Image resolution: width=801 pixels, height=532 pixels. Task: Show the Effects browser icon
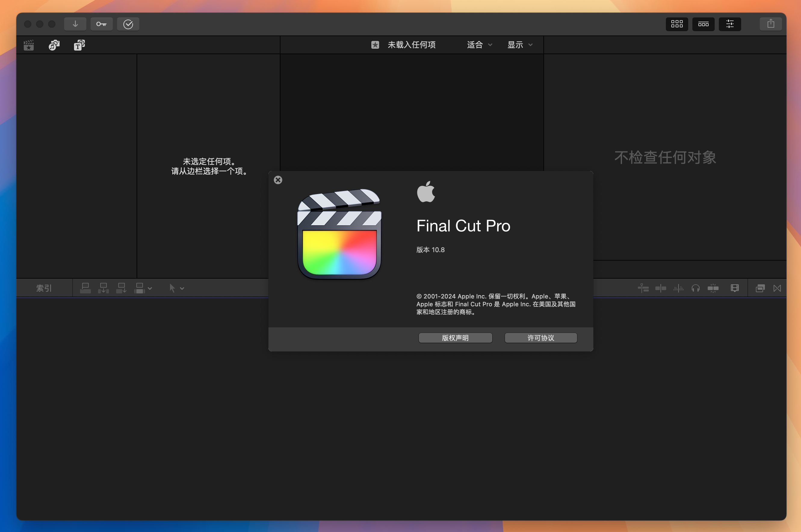(760, 288)
